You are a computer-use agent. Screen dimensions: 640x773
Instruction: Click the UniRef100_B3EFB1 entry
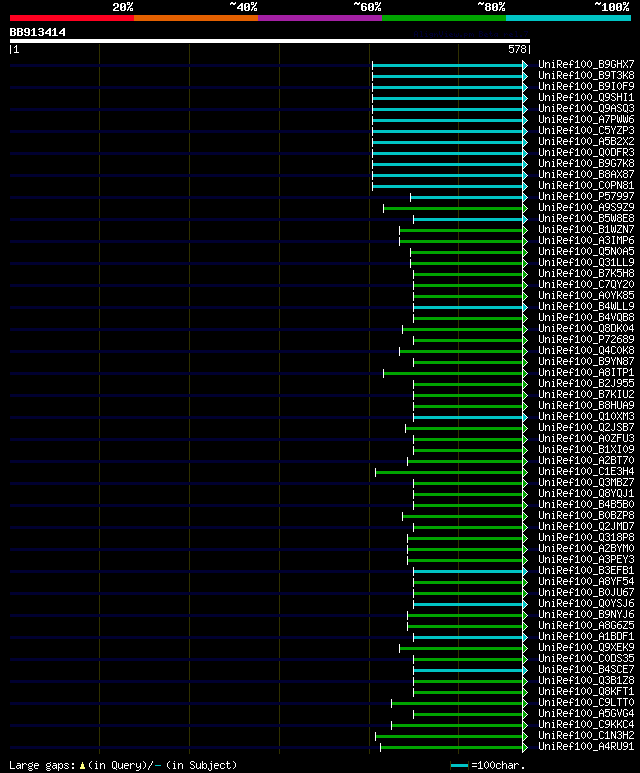point(586,571)
